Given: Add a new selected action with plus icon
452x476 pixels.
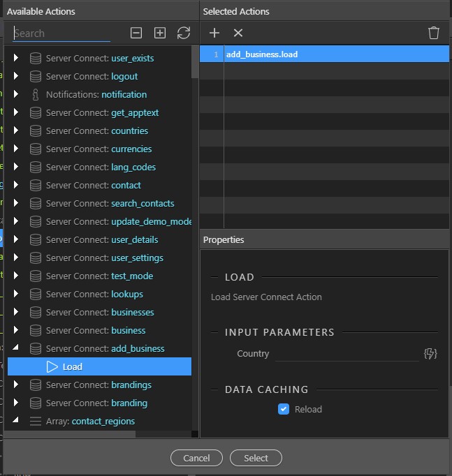Looking at the screenshot, I should [214, 33].
